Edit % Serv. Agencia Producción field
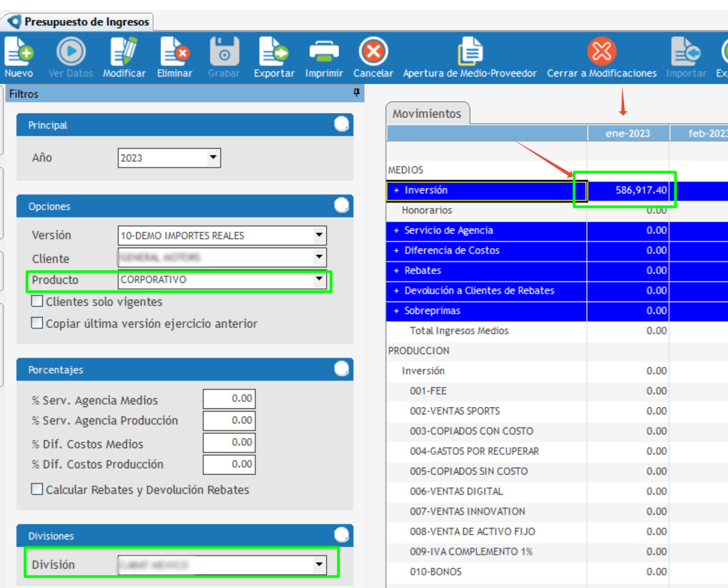Image resolution: width=728 pixels, height=588 pixels. point(229,421)
